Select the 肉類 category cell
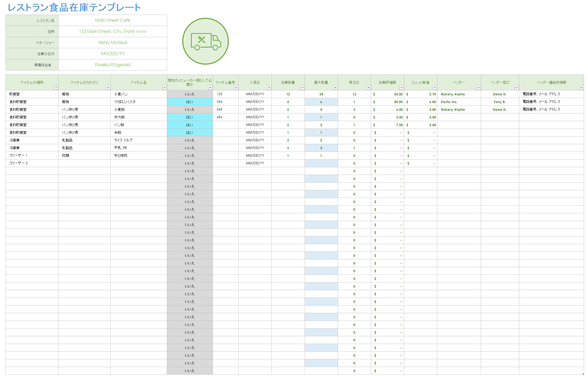 pyautogui.click(x=84, y=156)
